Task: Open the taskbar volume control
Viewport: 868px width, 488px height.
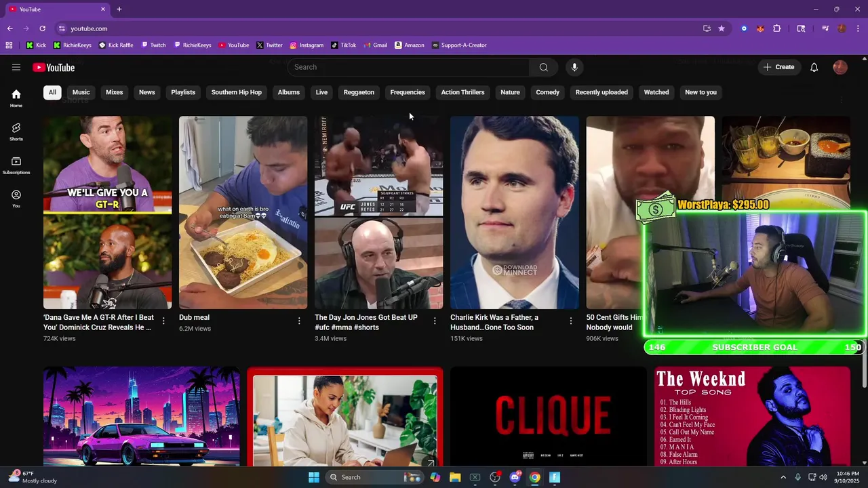Action: 825,477
